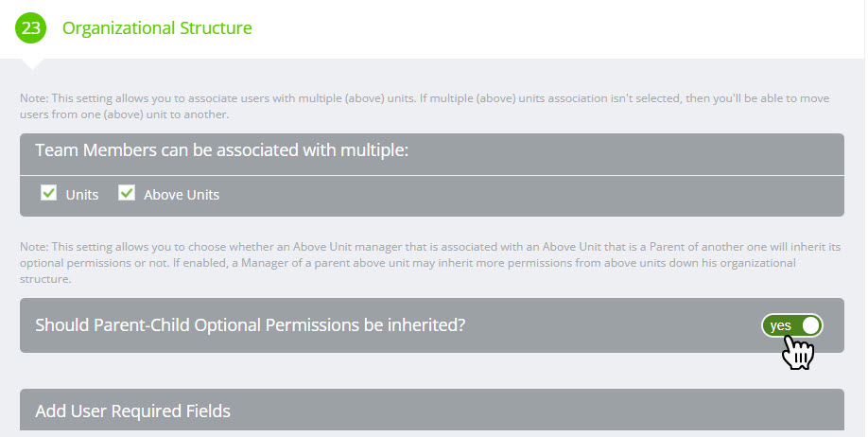Click the word yes inside the toggle
The width and height of the screenshot is (868, 437).
[x=780, y=325]
